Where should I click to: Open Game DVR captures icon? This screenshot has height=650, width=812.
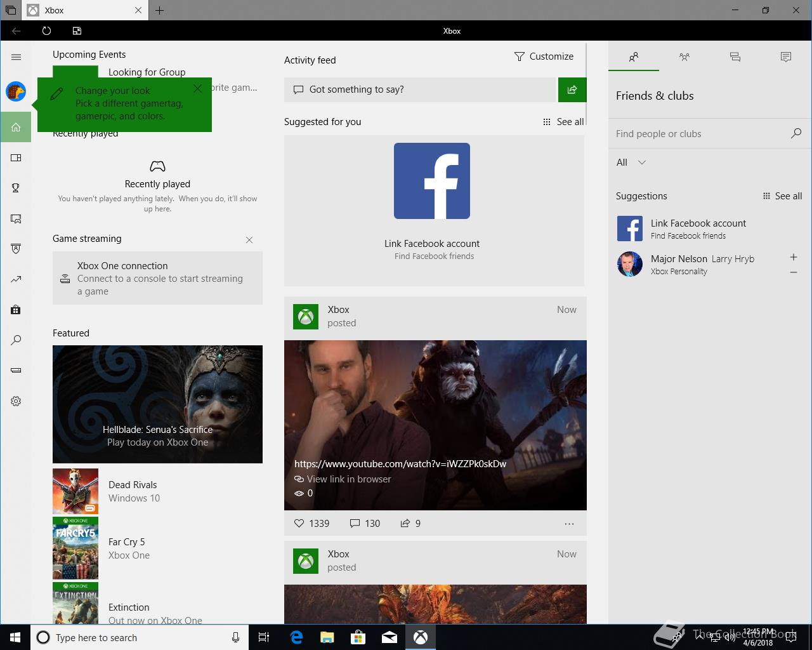pos(16,218)
